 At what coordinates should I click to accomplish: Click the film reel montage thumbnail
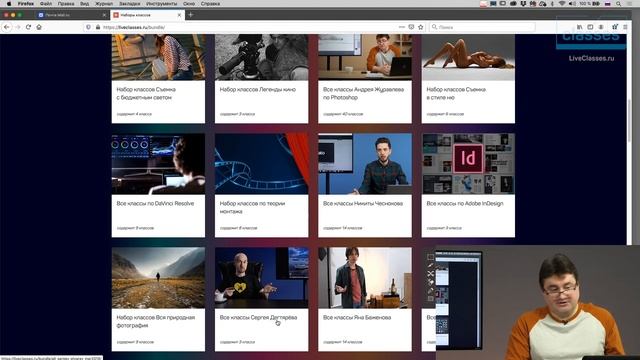(x=262, y=164)
